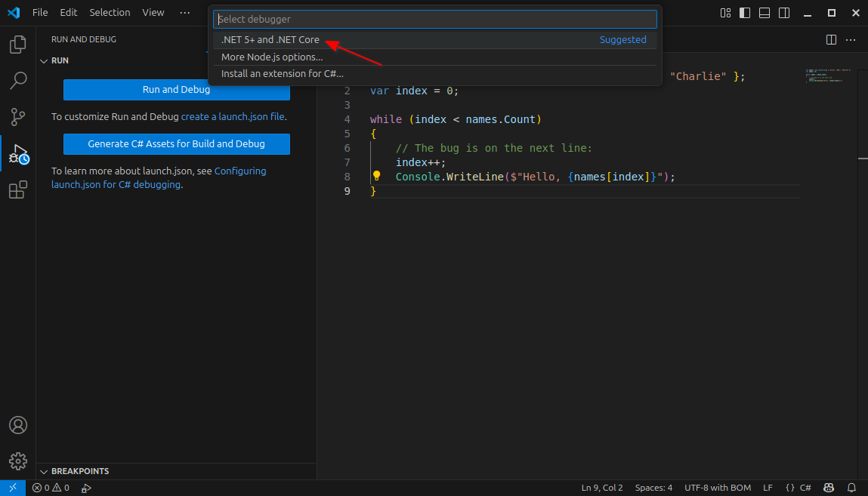The width and height of the screenshot is (868, 496).
Task: Select .NET 5+ and .NET Core debugger
Action: [x=435, y=40]
